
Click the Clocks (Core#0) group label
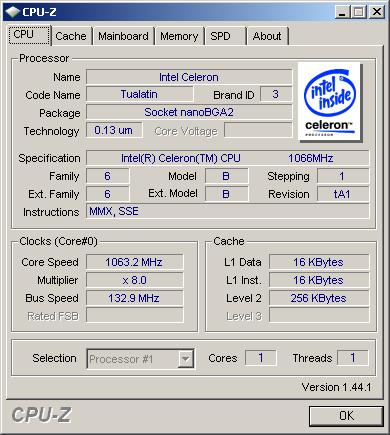[58, 241]
